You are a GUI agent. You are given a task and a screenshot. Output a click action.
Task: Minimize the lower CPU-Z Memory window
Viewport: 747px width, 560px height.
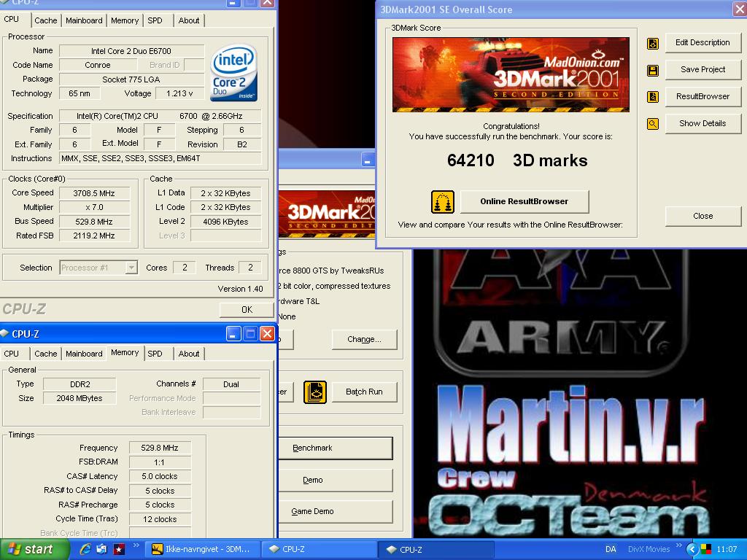click(x=233, y=334)
